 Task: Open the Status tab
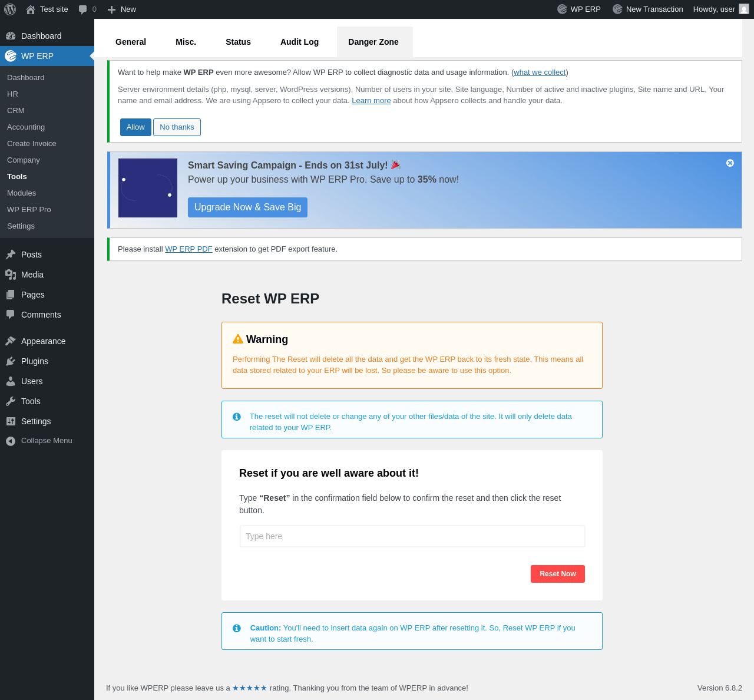(x=238, y=42)
